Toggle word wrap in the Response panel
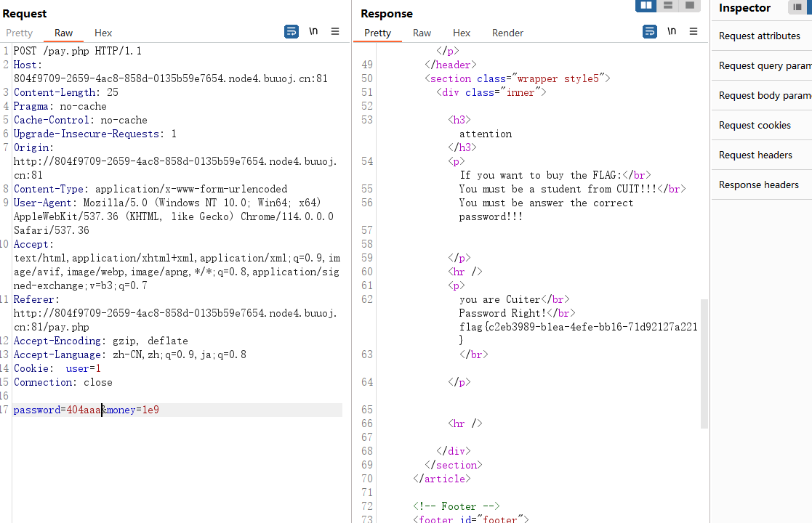Image resolution: width=812 pixels, height=523 pixels. pyautogui.click(x=650, y=31)
